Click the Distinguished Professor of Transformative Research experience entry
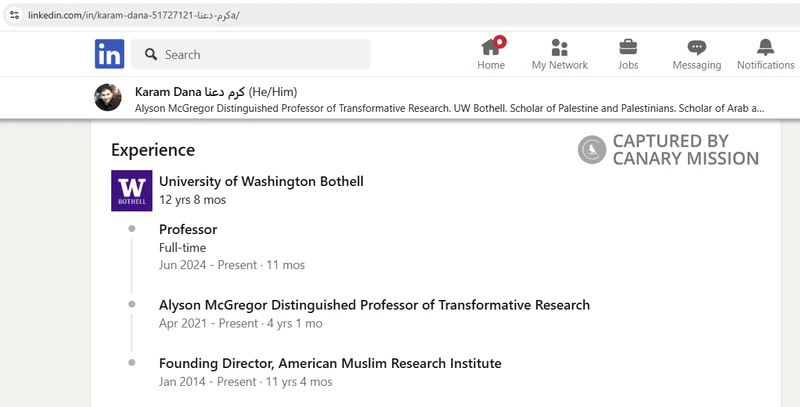 coord(374,305)
